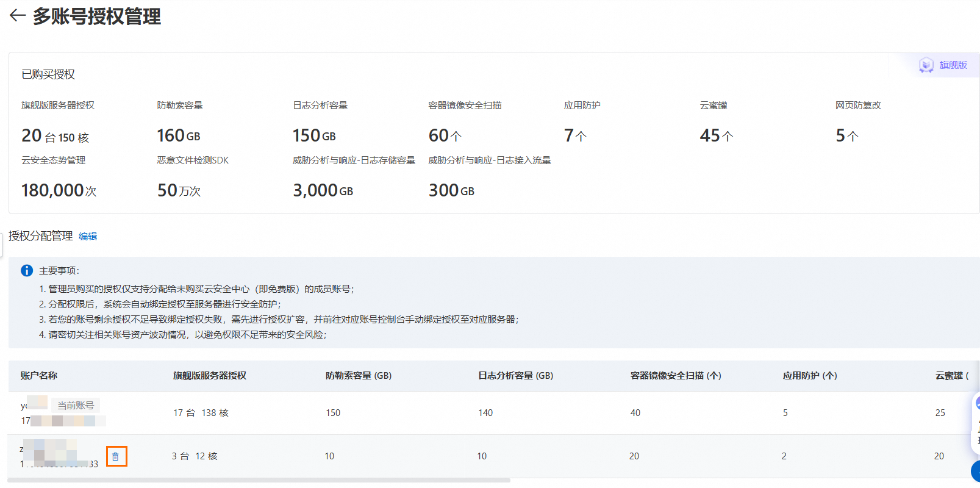Click second row's 20 under 容器镜像安全扫描 column
This screenshot has width=980, height=488.
(x=634, y=456)
